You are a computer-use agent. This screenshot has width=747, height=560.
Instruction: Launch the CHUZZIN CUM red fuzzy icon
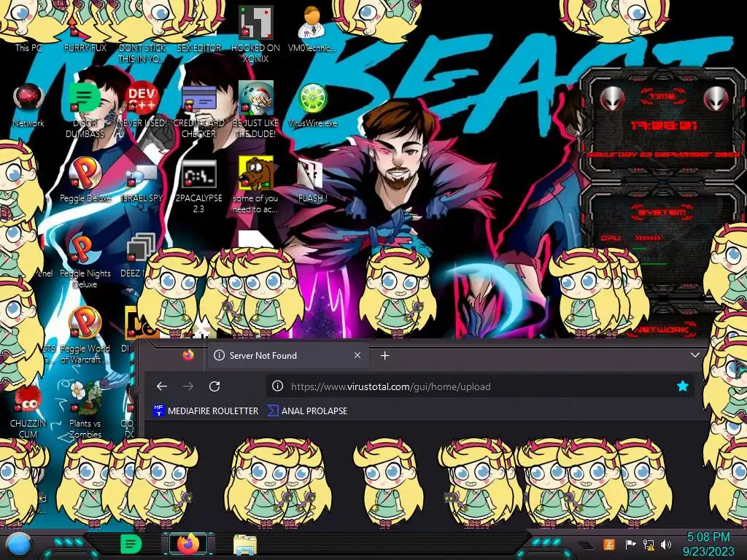pos(28,413)
